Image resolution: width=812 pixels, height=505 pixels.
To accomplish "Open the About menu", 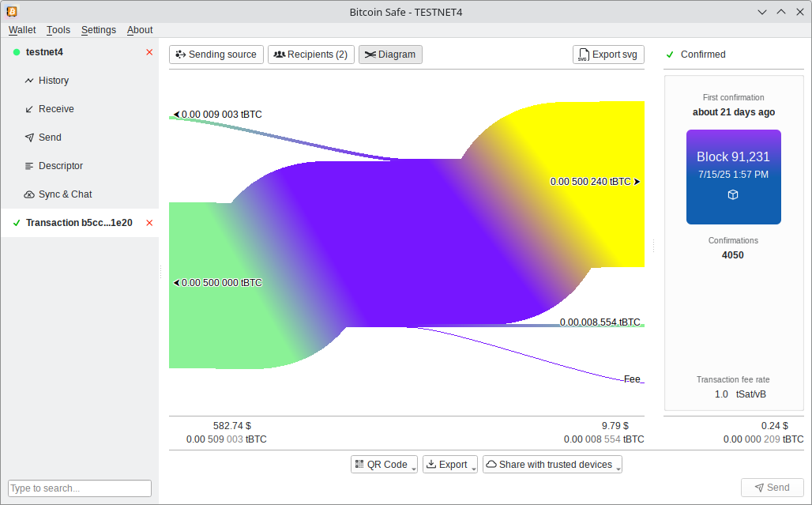I will 140,30.
